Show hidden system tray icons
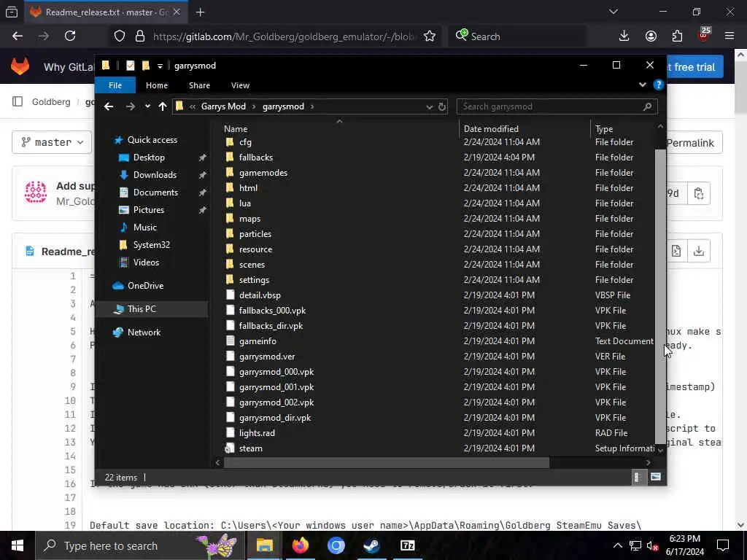 tap(617, 545)
